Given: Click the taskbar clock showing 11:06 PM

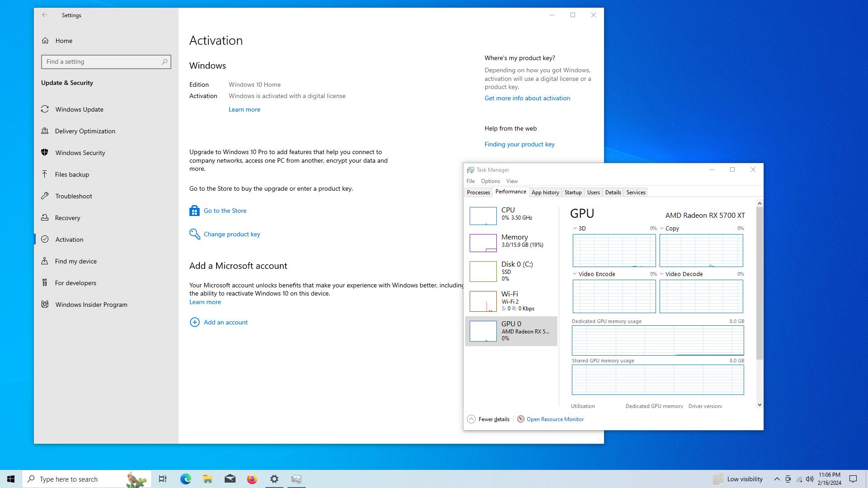Looking at the screenshot, I should click(x=829, y=479).
